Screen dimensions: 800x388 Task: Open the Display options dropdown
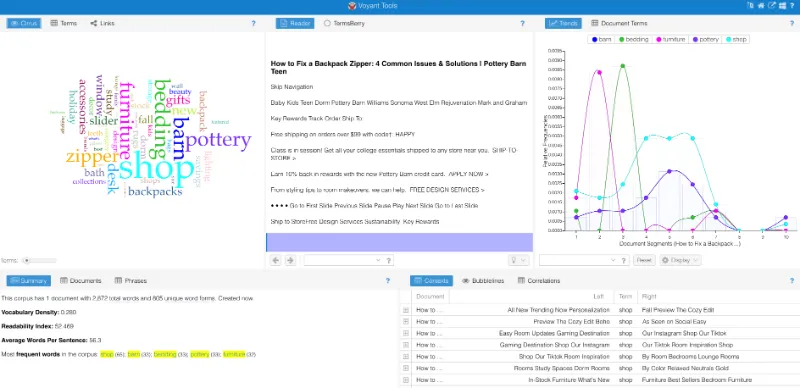tap(680, 260)
